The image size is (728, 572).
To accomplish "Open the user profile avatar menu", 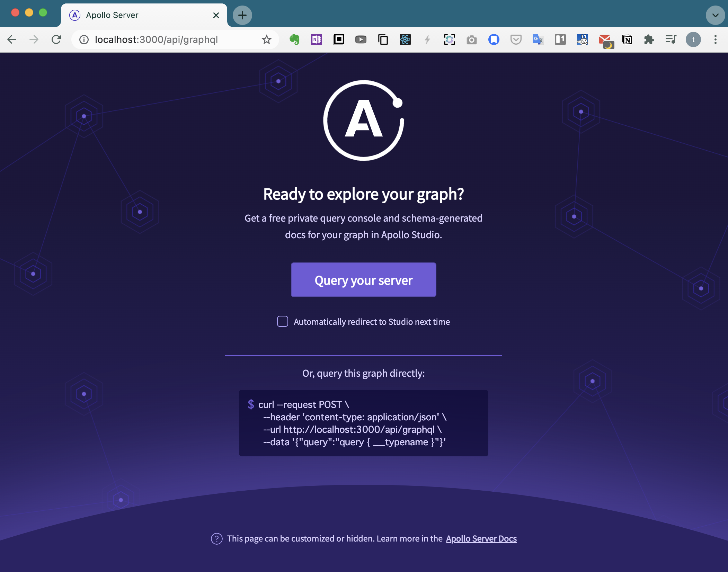I will 693,39.
